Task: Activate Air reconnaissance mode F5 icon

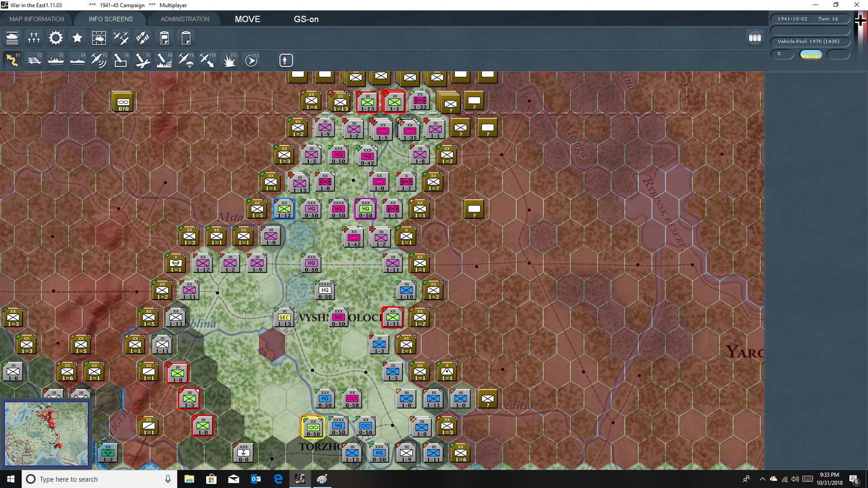Action: coord(99,60)
